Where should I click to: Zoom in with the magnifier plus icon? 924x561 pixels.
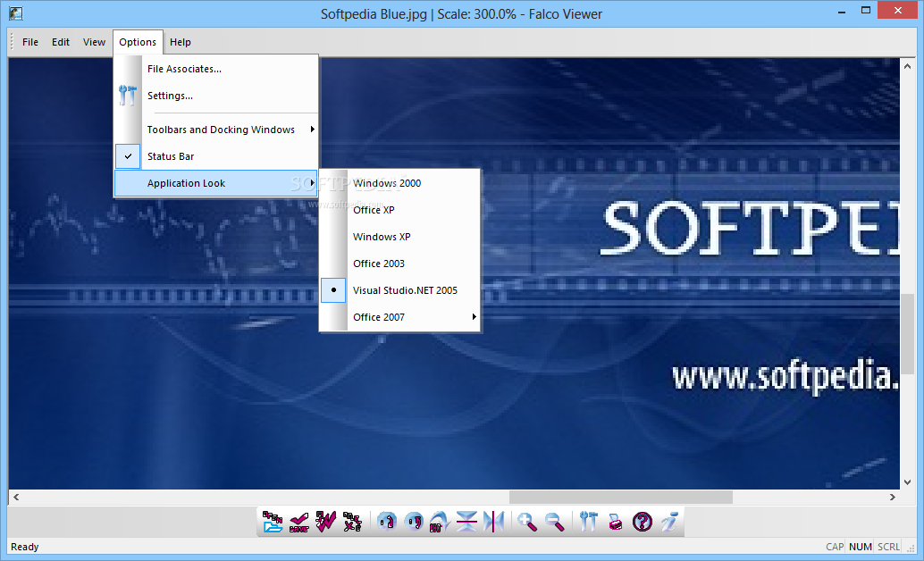pos(527,522)
